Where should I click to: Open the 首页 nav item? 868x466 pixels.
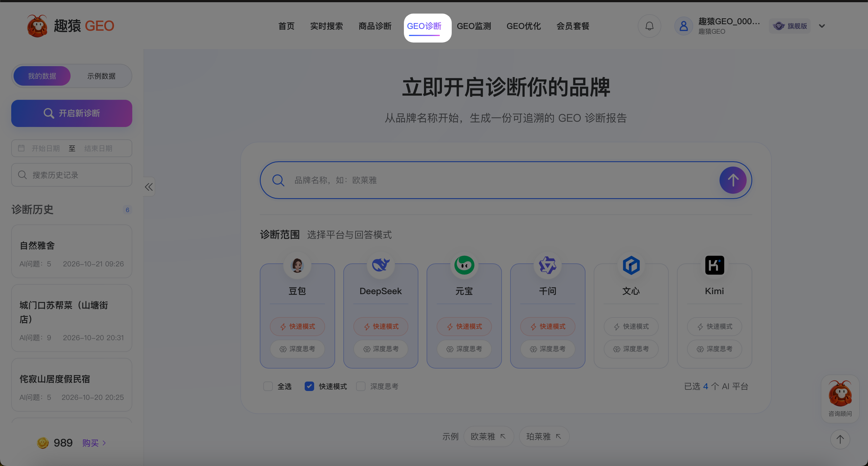[286, 26]
